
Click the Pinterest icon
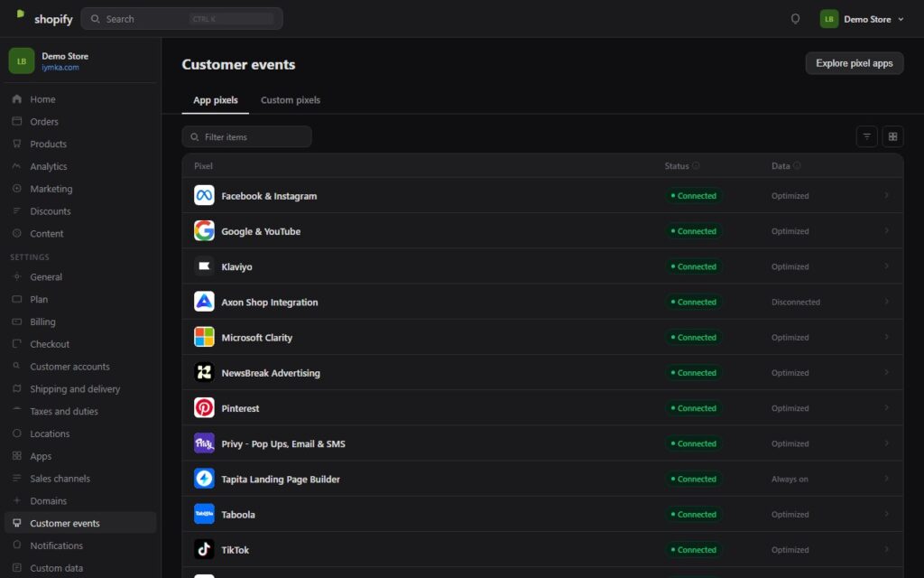pyautogui.click(x=204, y=407)
